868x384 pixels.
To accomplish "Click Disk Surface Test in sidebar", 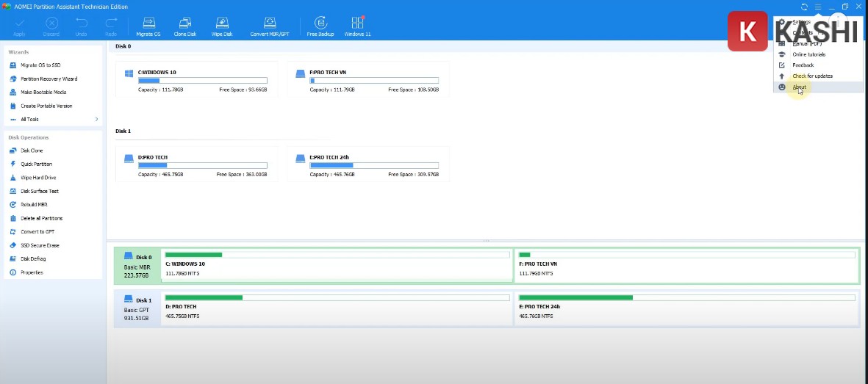I will point(39,191).
